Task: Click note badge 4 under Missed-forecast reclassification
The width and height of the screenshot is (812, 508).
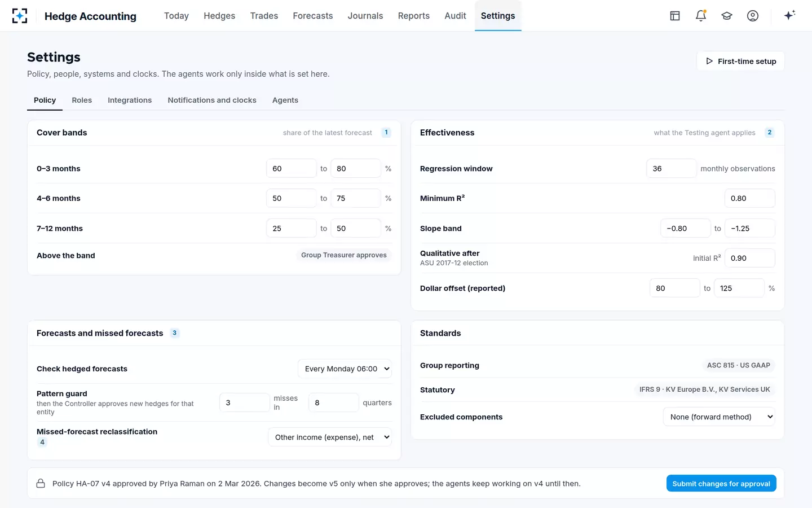Action: coord(42,442)
